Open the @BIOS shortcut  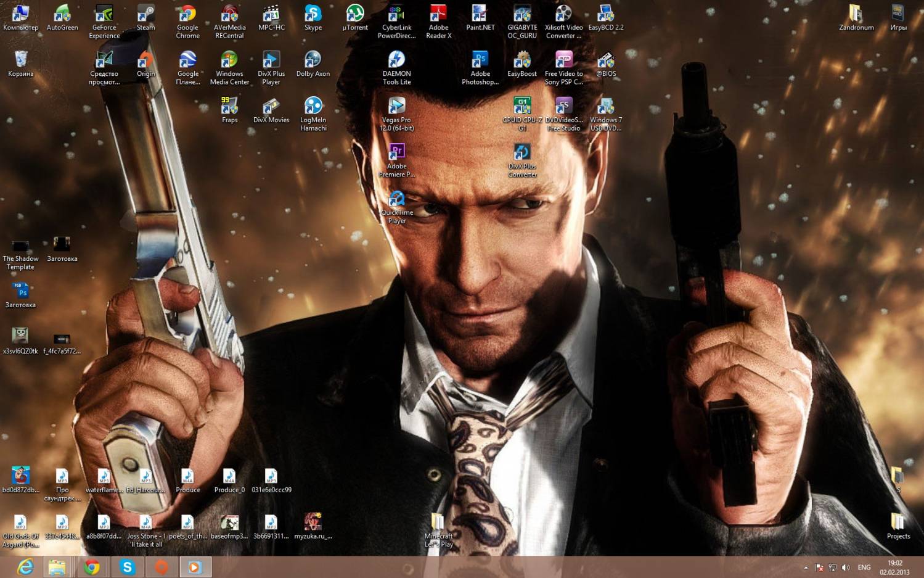point(606,64)
